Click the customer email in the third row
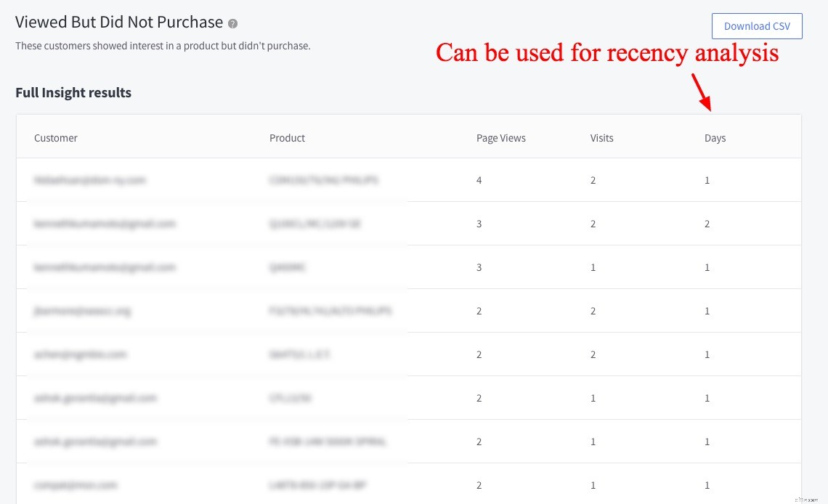The height and width of the screenshot is (504, 828). tap(104, 267)
